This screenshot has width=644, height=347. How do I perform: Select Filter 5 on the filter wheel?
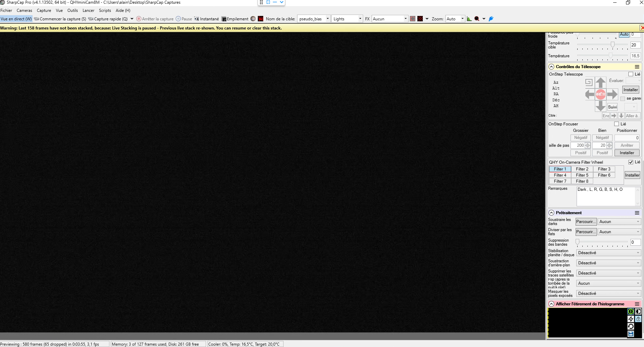[x=582, y=175]
